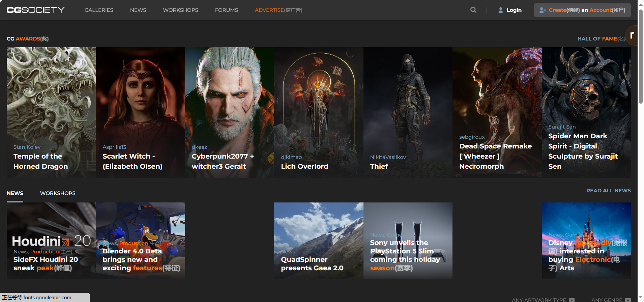Open artist profile 'NikitaVasilkov'
644x302 pixels.
388,157
